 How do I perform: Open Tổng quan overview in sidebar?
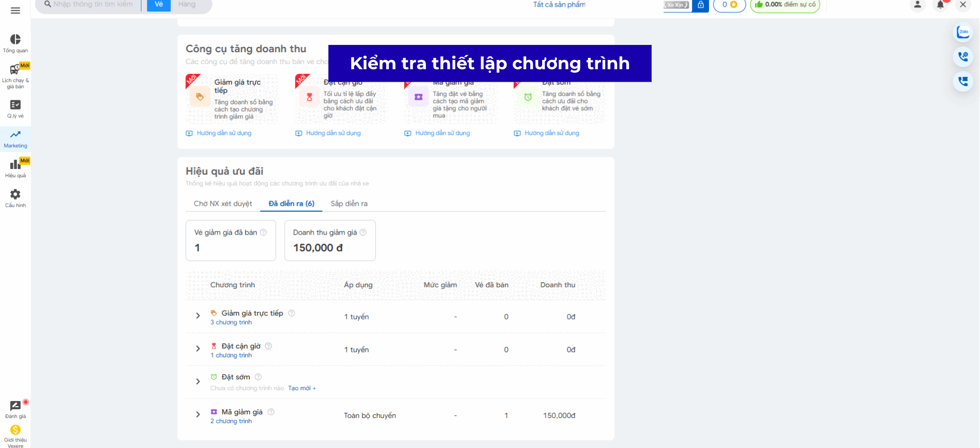(15, 43)
